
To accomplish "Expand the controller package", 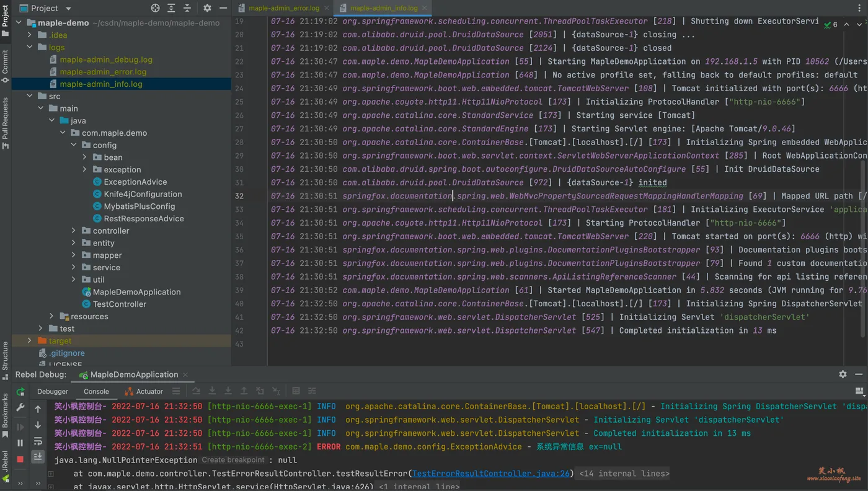I will coord(74,231).
